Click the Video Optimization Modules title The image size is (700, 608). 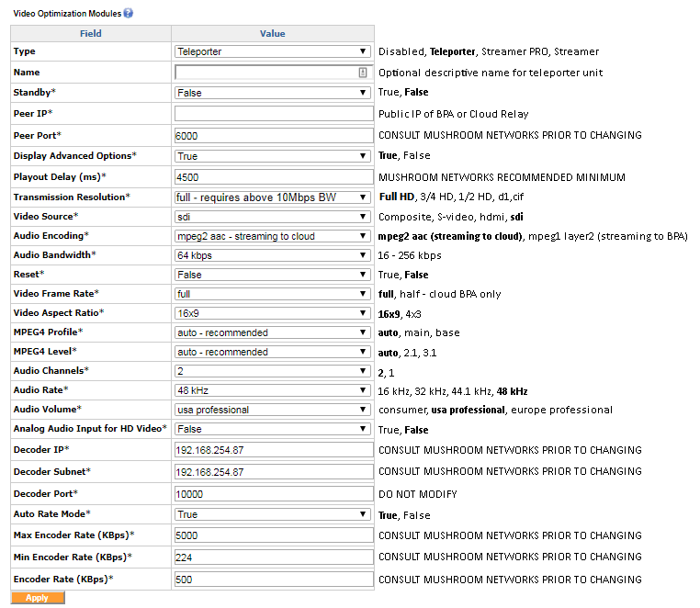[67, 14]
